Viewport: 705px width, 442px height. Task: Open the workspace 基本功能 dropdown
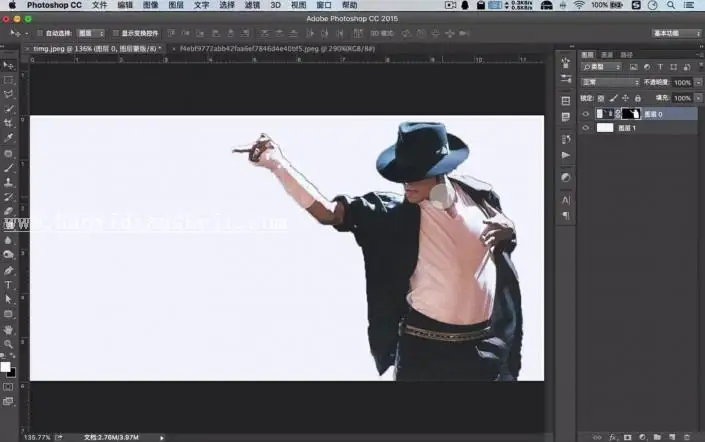677,33
